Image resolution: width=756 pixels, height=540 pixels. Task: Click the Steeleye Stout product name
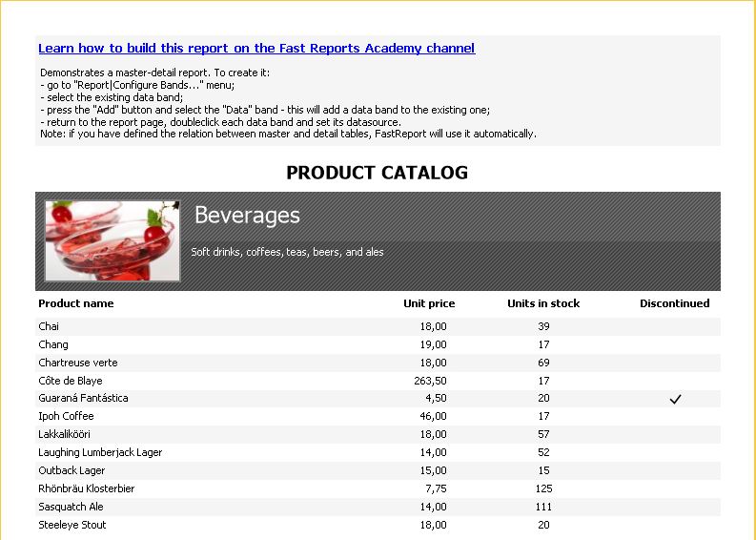(x=72, y=525)
